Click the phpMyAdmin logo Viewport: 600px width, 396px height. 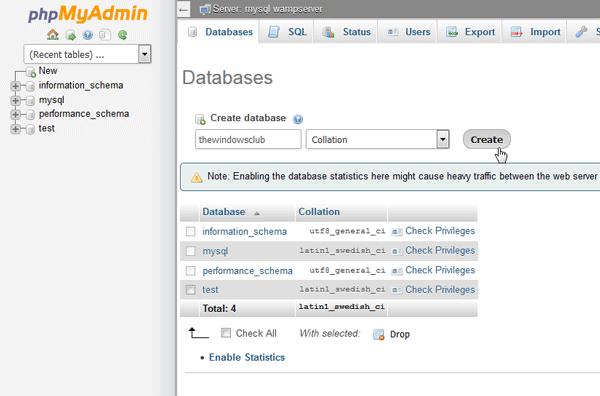click(88, 13)
